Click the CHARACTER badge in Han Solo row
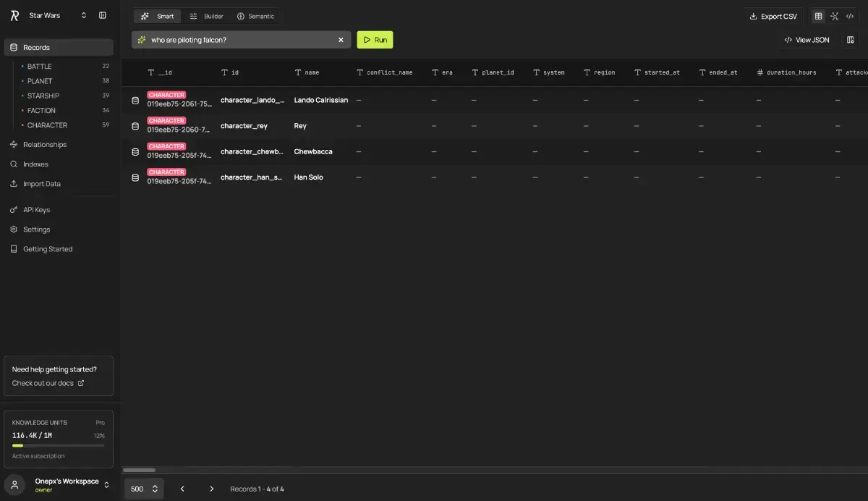The height and width of the screenshot is (501, 868). pyautogui.click(x=166, y=172)
